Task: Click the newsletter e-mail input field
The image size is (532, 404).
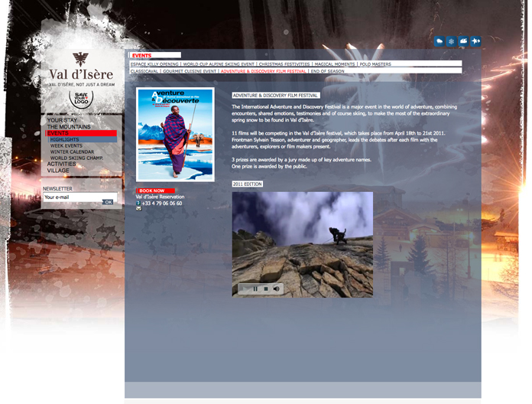Action: 72,197
